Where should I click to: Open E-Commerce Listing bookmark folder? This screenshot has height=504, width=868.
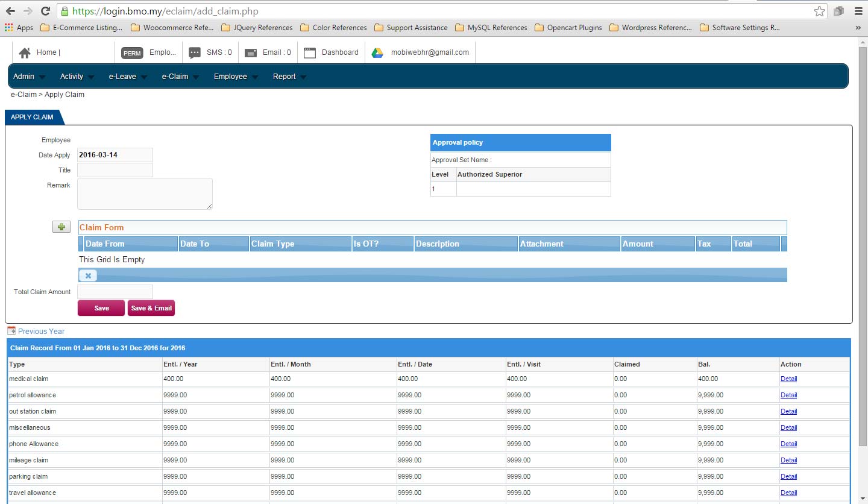(x=81, y=28)
